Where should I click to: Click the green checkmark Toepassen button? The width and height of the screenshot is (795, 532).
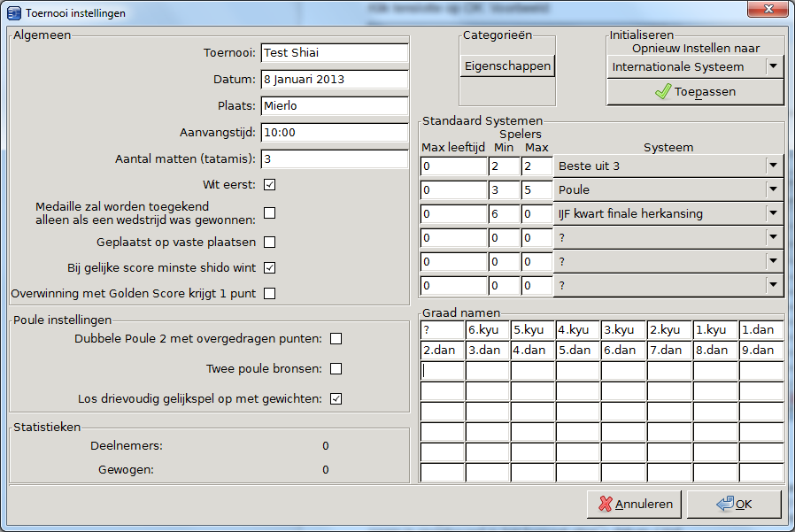695,92
